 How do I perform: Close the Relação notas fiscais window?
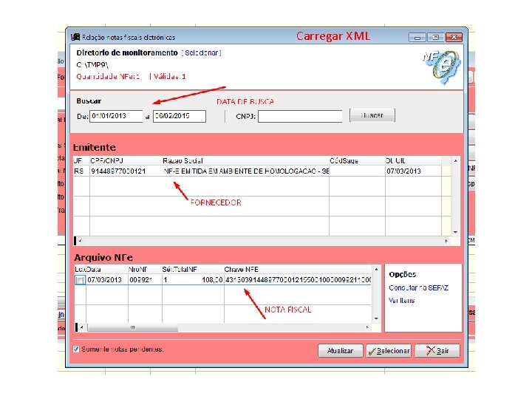point(454,38)
